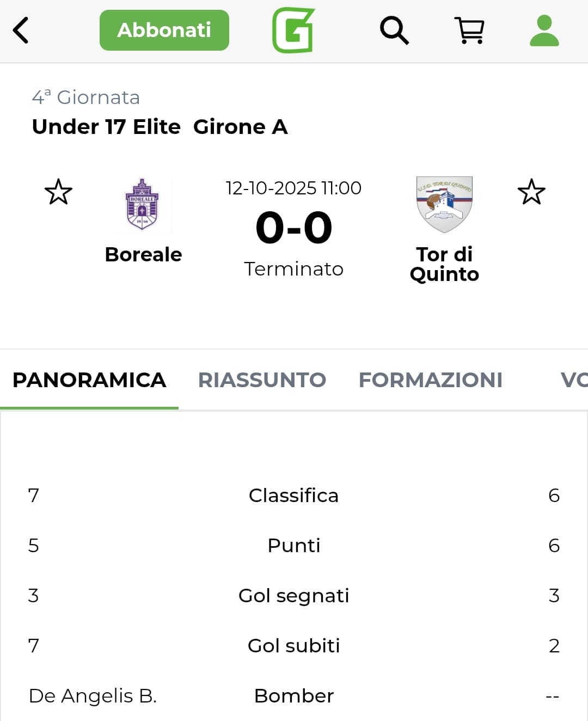This screenshot has width=588, height=721.
Task: Open the shopping cart
Action: pyautogui.click(x=469, y=30)
